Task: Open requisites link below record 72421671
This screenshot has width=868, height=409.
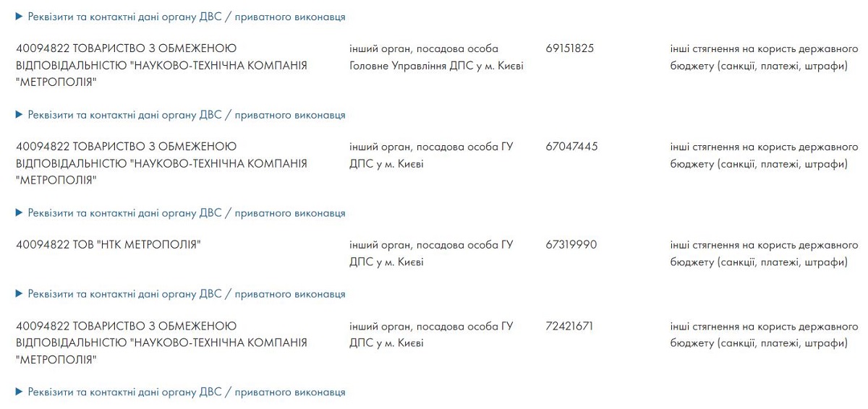Action: pos(186,392)
